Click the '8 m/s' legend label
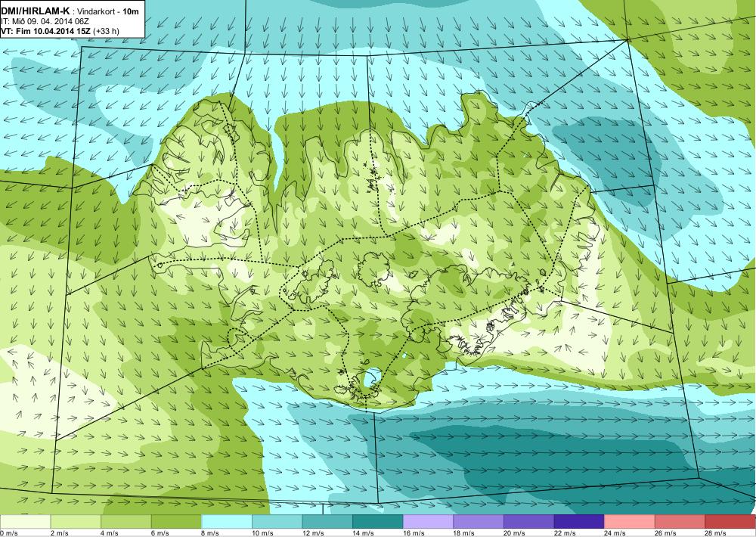This screenshot has height=537, width=756. [210, 533]
